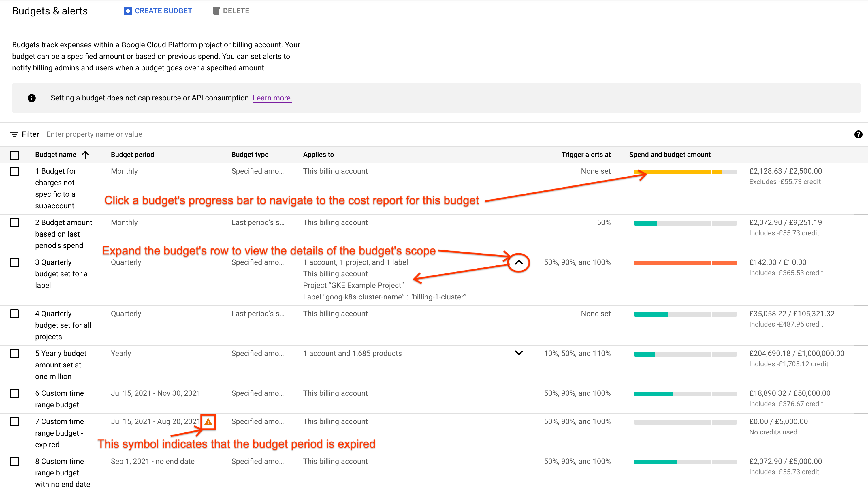
Task: Click Learn more link about budget caps
Action: [x=272, y=98]
